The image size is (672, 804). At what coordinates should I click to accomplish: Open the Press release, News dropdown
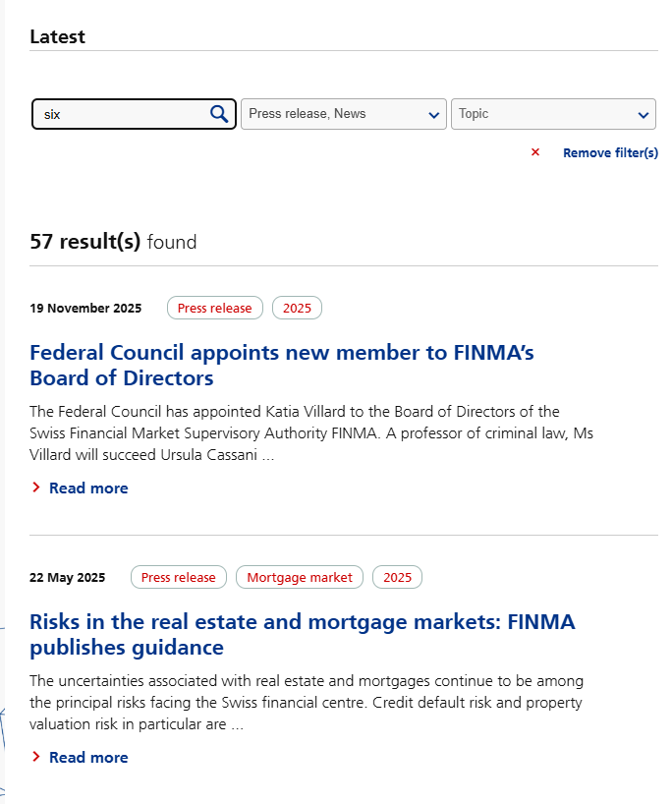click(343, 114)
